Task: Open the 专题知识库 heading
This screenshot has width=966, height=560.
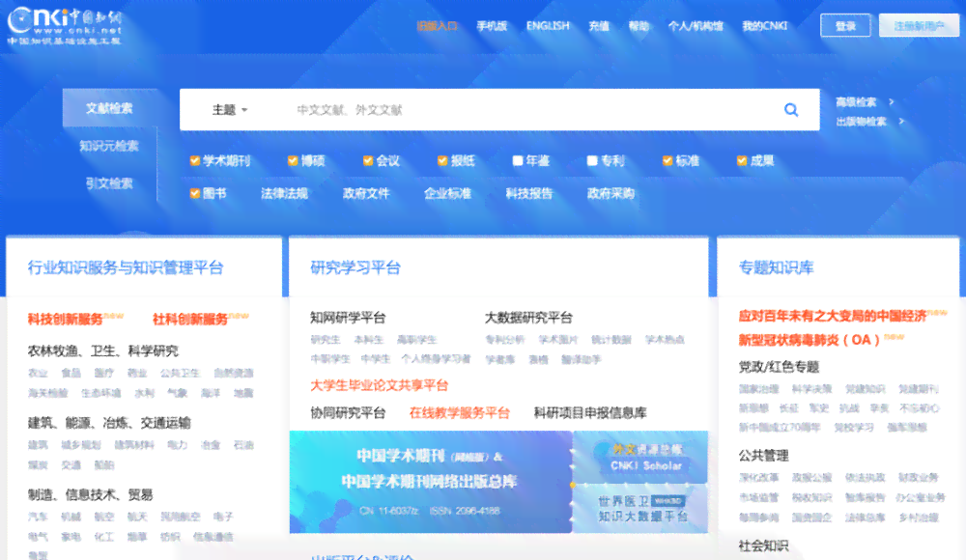Action: [x=777, y=267]
